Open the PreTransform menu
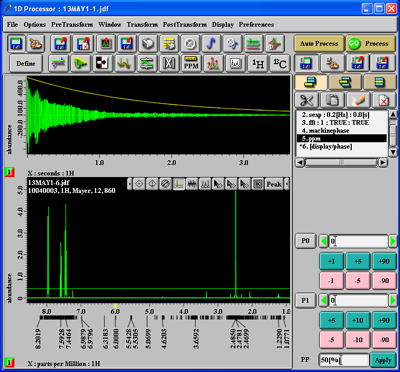The width and height of the screenshot is (400, 372). coord(72,25)
